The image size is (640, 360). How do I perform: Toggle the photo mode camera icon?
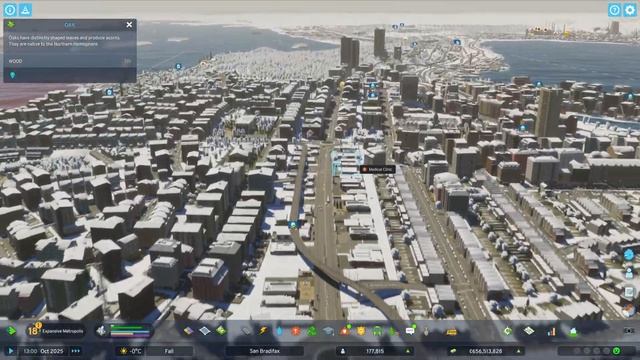(x=629, y=331)
